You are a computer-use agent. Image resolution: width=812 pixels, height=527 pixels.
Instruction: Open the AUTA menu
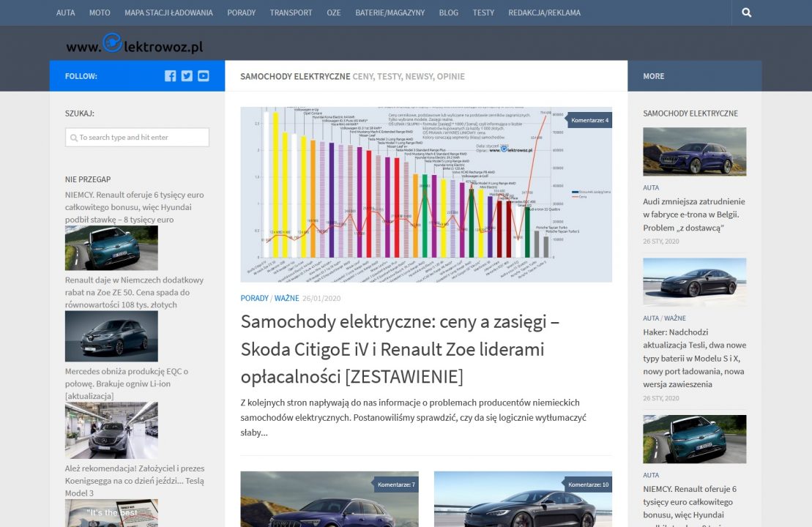click(66, 12)
